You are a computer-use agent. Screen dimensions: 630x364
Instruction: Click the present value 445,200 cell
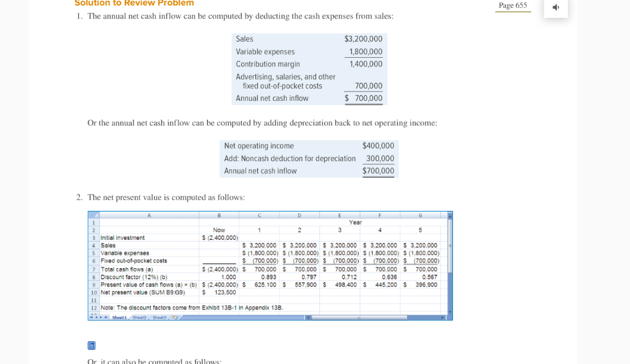(x=386, y=285)
